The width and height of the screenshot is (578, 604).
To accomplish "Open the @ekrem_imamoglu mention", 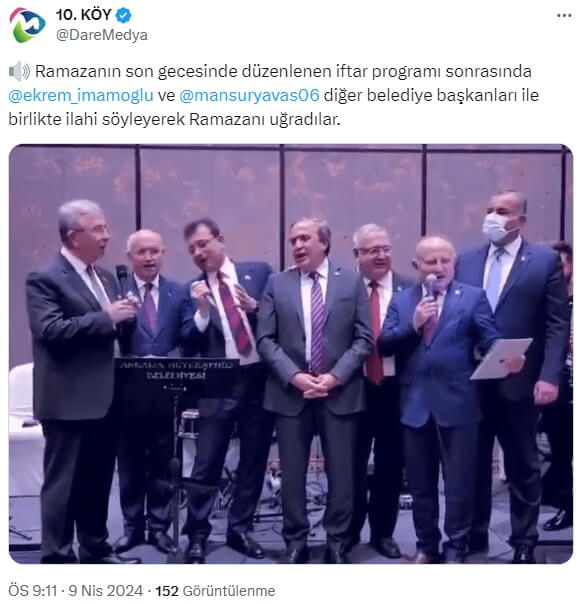I will coord(81,95).
